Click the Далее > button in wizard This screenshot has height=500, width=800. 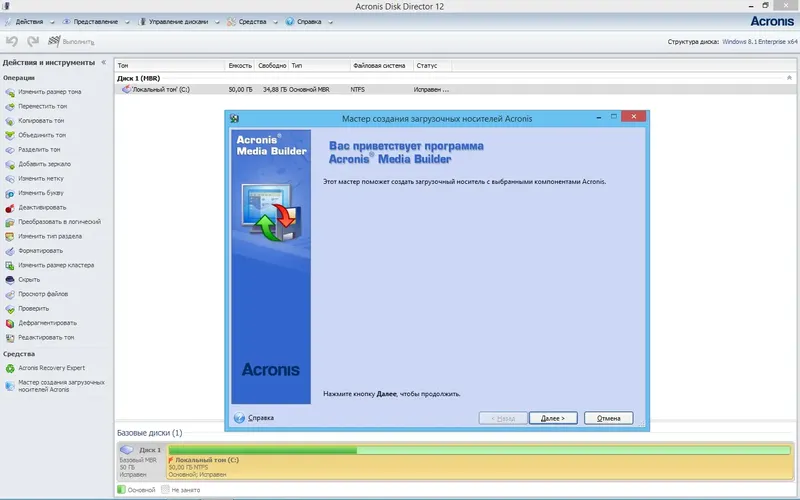click(553, 418)
